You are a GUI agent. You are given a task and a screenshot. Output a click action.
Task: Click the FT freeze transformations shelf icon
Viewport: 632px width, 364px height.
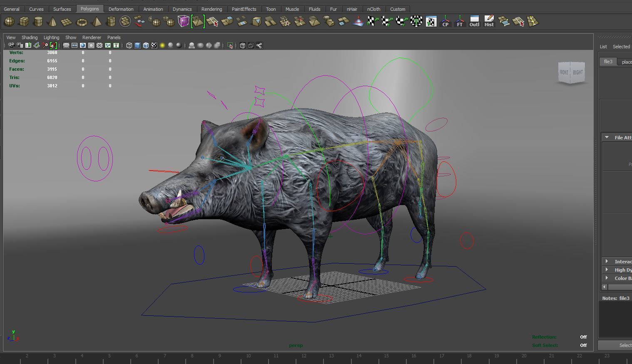(460, 21)
